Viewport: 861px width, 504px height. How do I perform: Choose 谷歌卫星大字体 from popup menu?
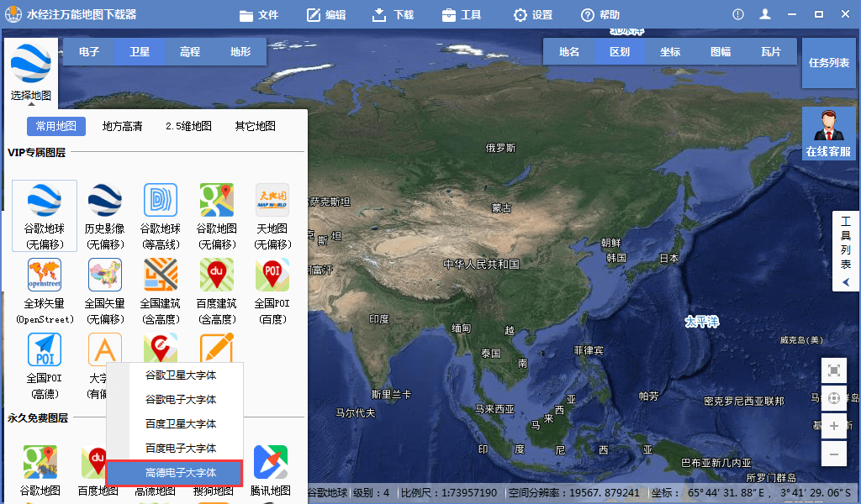[x=180, y=375]
